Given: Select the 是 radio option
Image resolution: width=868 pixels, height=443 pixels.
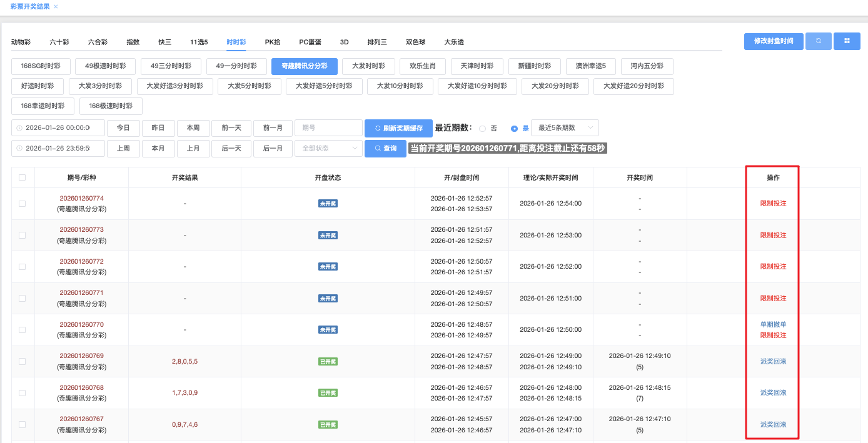Looking at the screenshot, I should coord(514,129).
